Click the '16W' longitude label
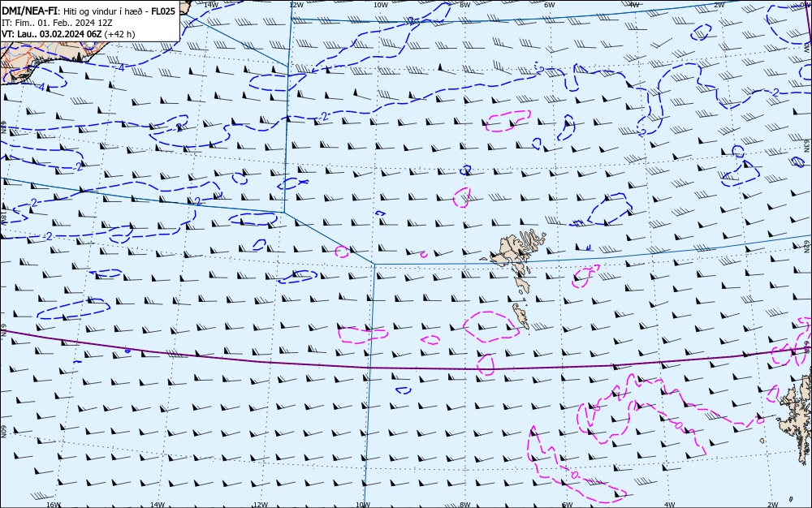Image resolution: width=812 pixels, height=508 pixels. pyautogui.click(x=54, y=505)
